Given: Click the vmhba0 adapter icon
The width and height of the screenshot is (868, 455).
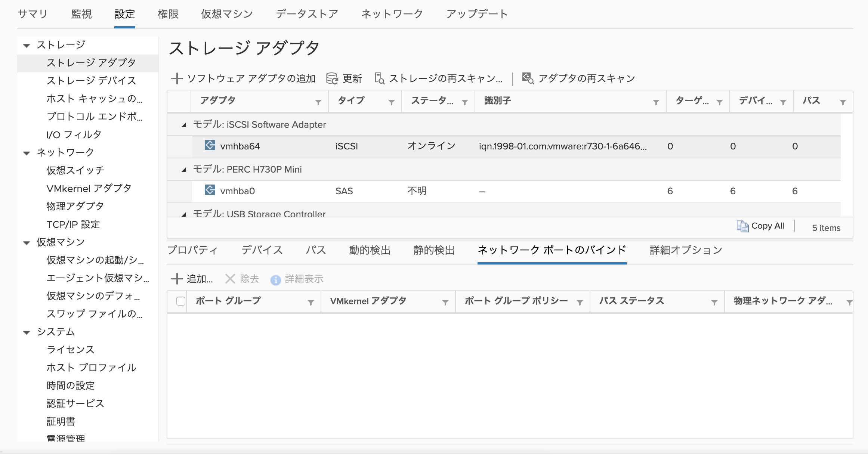Looking at the screenshot, I should click(210, 190).
